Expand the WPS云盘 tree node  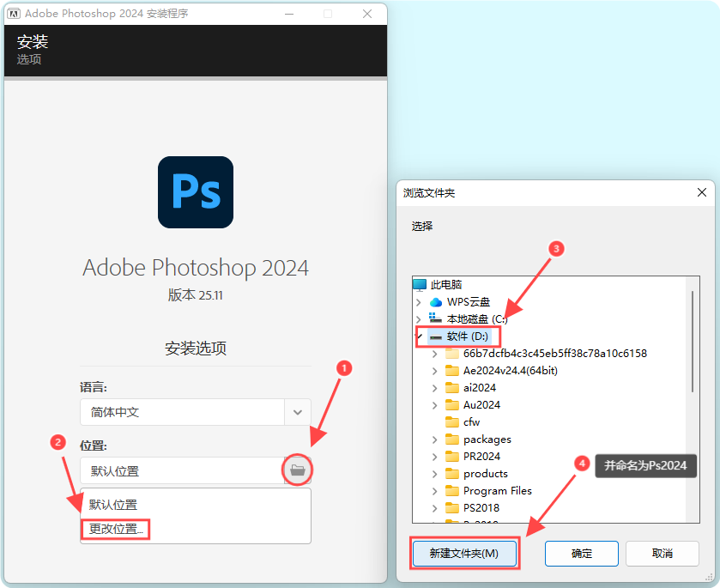[419, 302]
